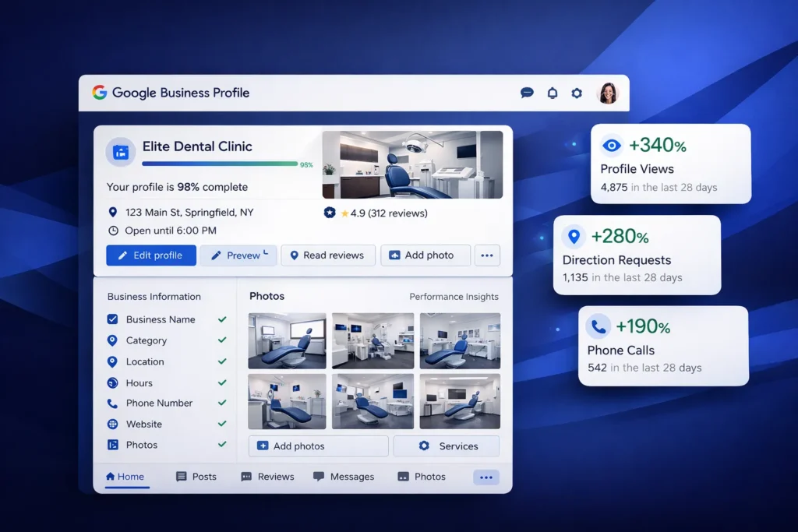
Task: Open more options via the ellipsis icon near Add photo
Action: [487, 255]
